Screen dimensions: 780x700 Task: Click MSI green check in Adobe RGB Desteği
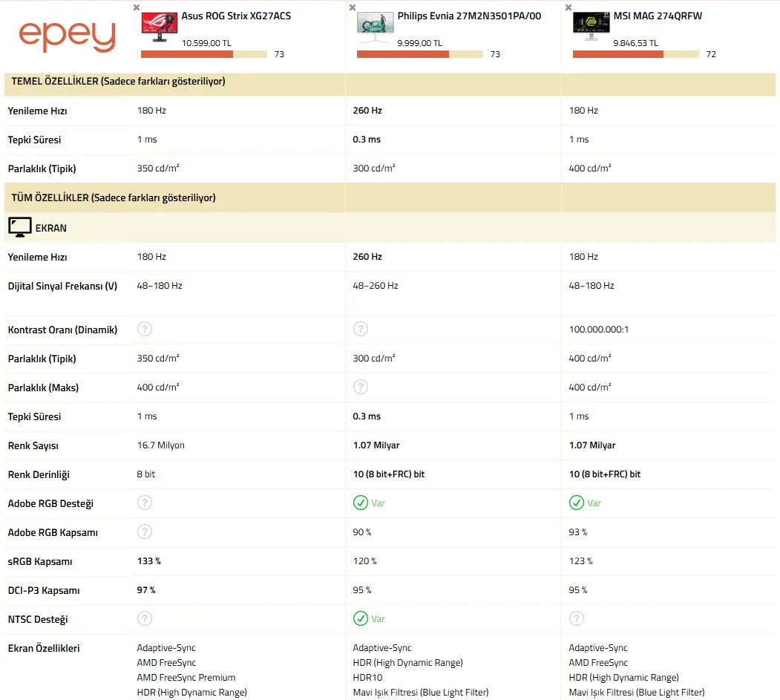[577, 503]
